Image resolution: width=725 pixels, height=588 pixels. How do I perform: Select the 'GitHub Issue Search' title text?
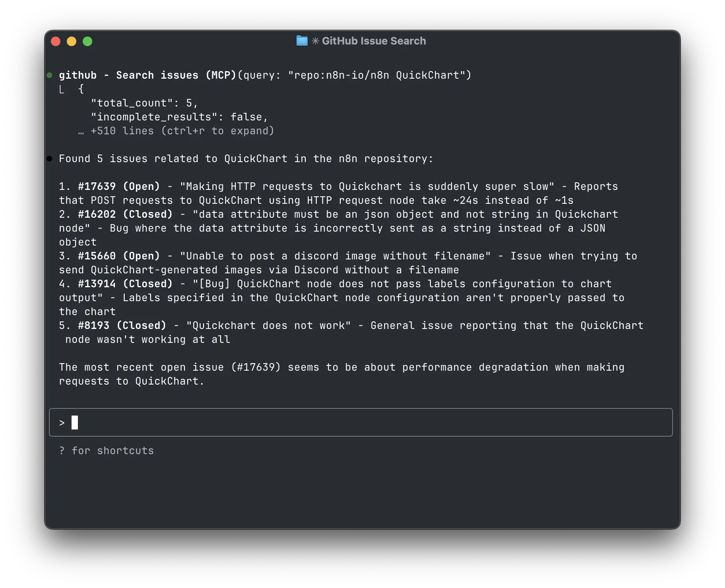click(374, 41)
